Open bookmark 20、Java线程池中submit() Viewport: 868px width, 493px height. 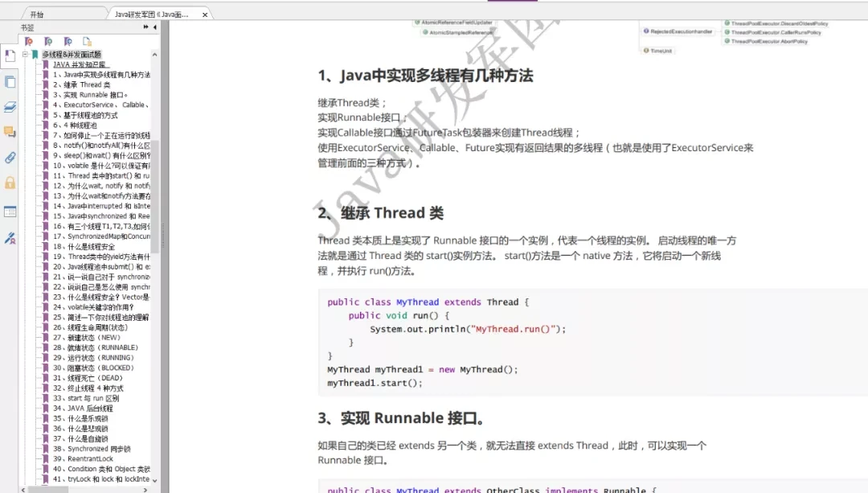(x=101, y=266)
